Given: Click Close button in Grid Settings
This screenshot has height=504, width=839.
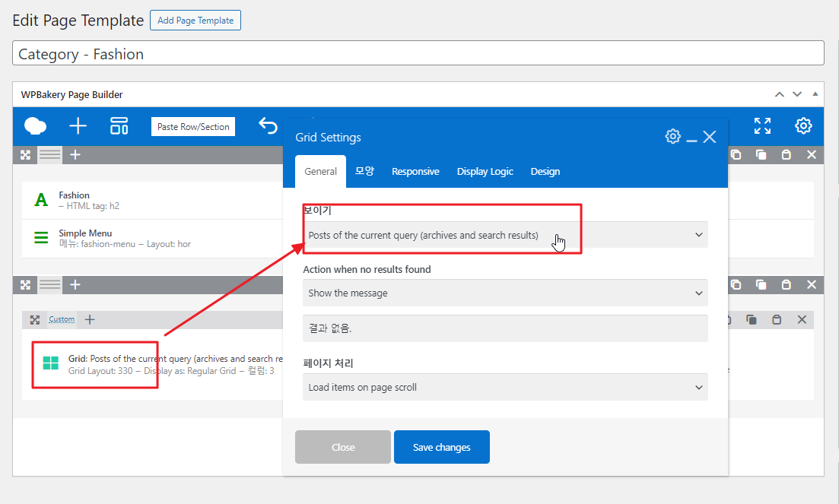Looking at the screenshot, I should [343, 447].
